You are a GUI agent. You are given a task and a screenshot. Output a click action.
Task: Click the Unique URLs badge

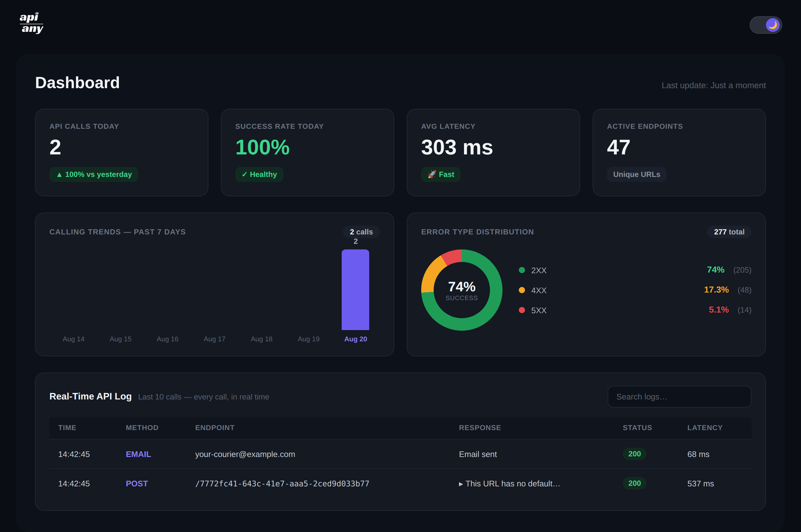click(x=636, y=174)
